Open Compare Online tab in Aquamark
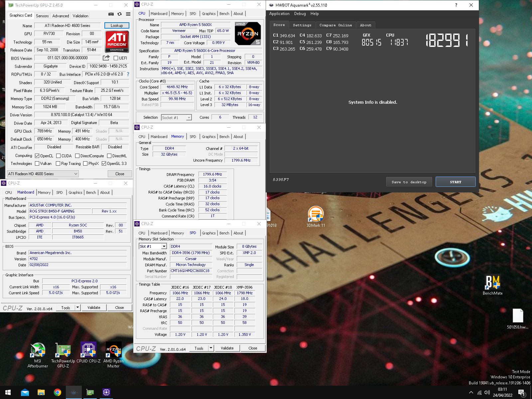The width and height of the screenshot is (532, 399). (335, 25)
